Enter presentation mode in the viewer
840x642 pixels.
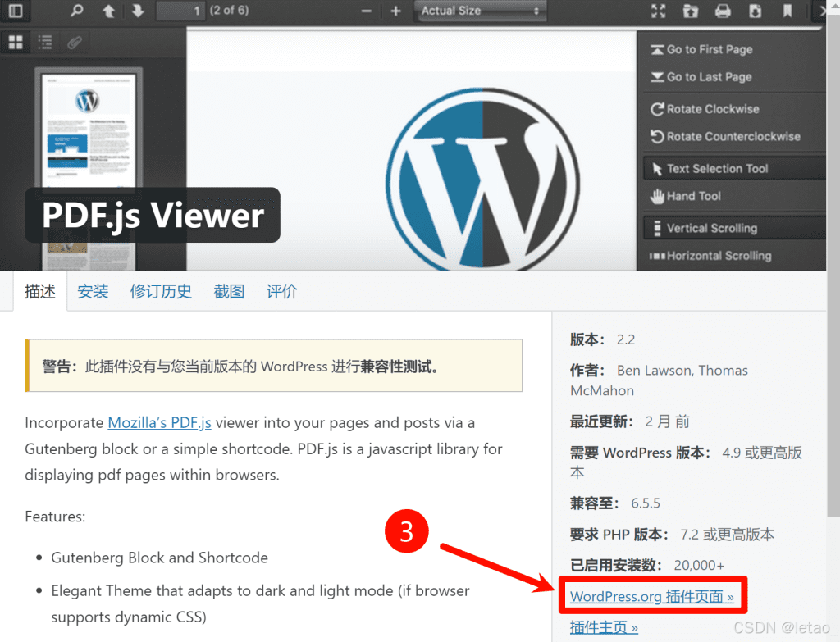pyautogui.click(x=658, y=11)
